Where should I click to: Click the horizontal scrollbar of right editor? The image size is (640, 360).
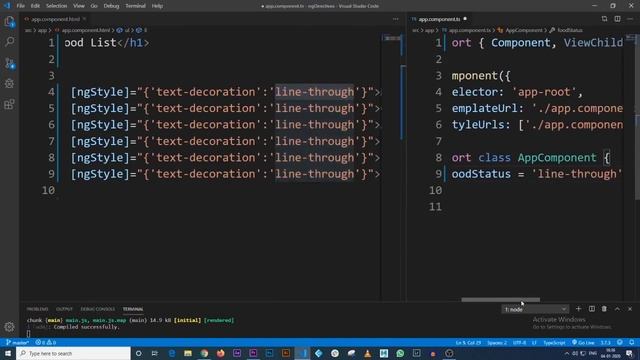pyautogui.click(x=500, y=300)
